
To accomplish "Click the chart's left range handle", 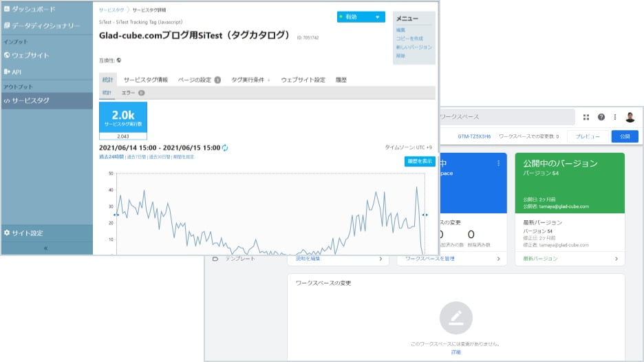I will coord(116,215).
